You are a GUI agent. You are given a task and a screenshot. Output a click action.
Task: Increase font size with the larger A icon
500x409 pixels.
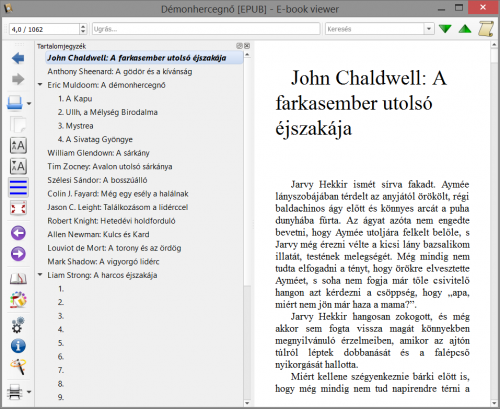pos(18,145)
